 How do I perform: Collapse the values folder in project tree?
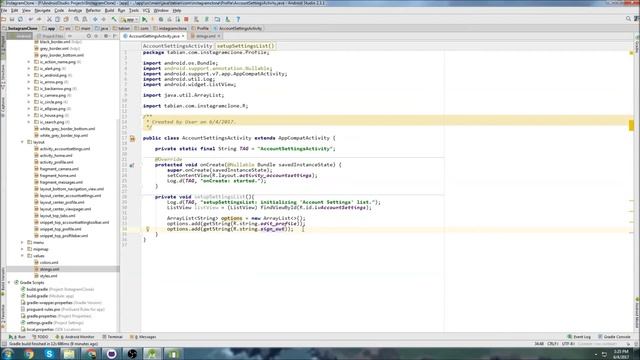point(22,256)
